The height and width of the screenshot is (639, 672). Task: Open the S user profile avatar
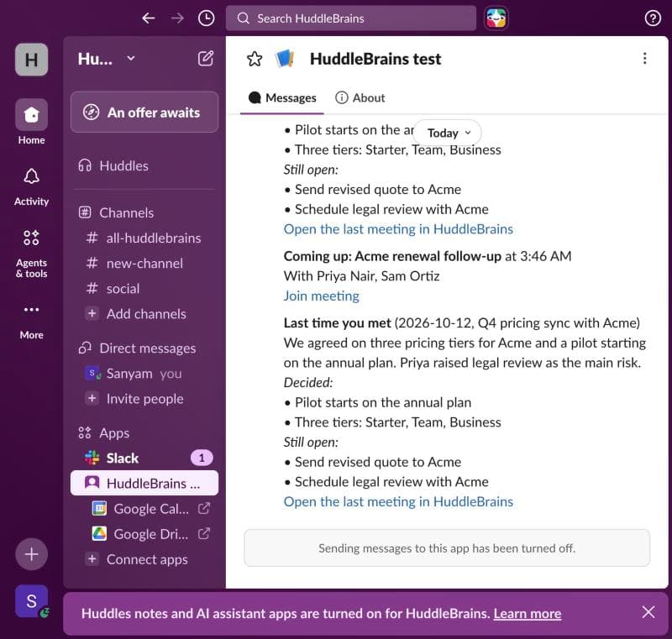tap(31, 601)
